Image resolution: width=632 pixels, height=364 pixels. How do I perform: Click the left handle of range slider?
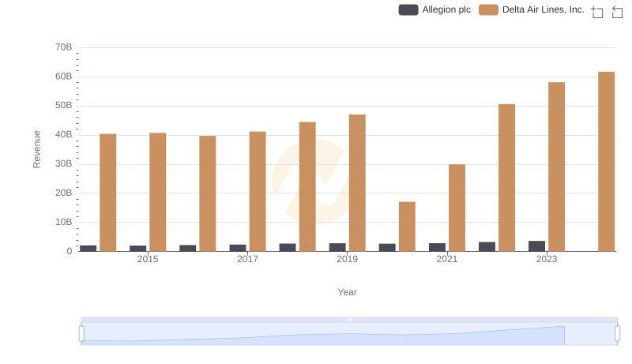tap(81, 334)
